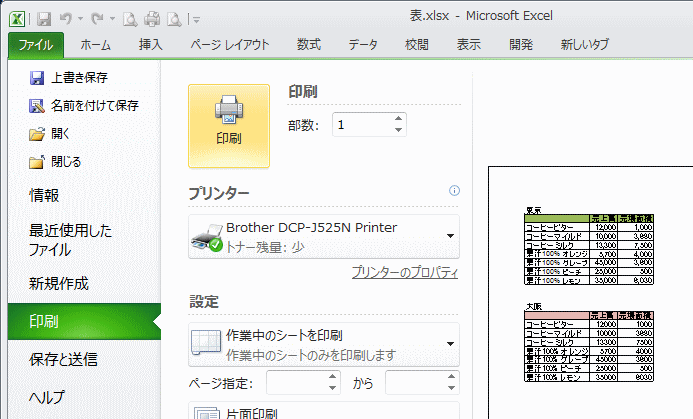
Task: Increase the end page value after から
Action: (451, 377)
